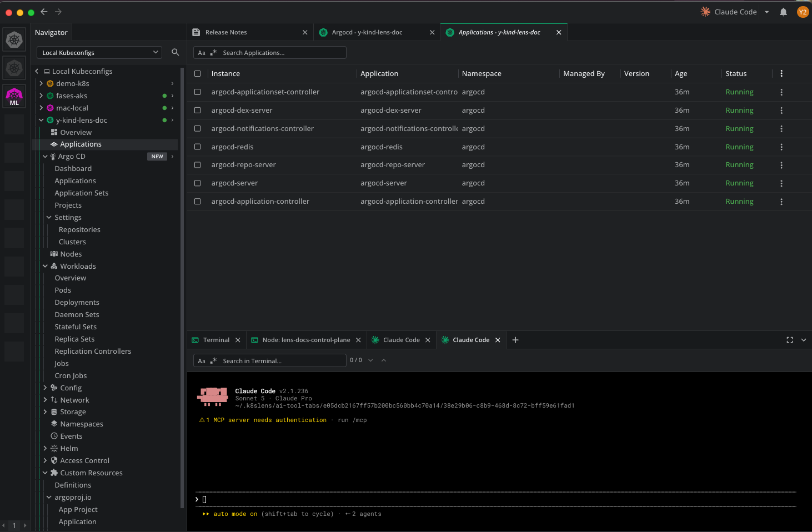Open the Y2 user avatar menu
This screenshot has width=812, height=532.
[803, 12]
